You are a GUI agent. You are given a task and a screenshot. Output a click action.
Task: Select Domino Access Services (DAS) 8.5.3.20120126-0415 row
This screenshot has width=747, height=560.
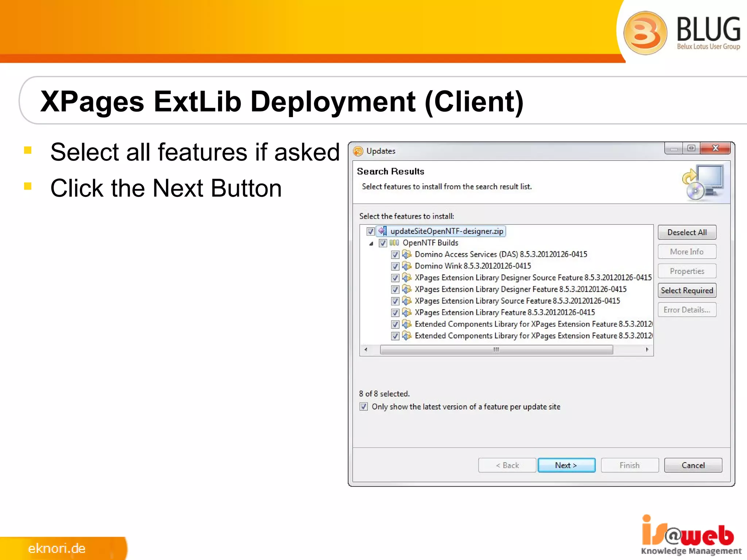pyautogui.click(x=501, y=254)
